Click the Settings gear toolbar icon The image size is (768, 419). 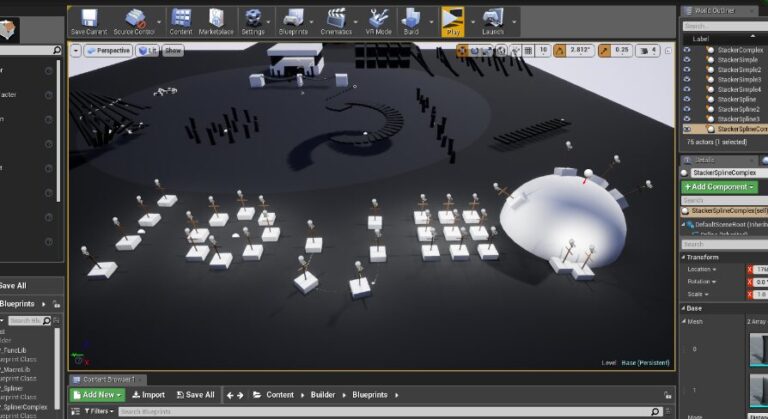253,23
